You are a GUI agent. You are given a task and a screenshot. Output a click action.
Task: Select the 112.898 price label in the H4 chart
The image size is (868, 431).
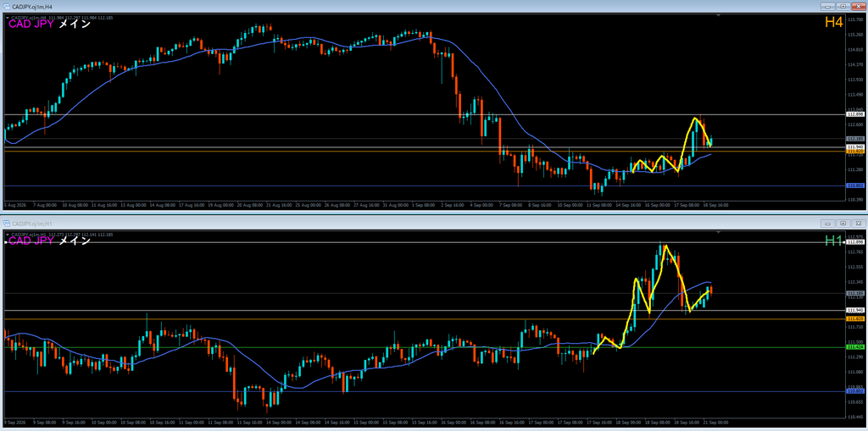[854, 114]
